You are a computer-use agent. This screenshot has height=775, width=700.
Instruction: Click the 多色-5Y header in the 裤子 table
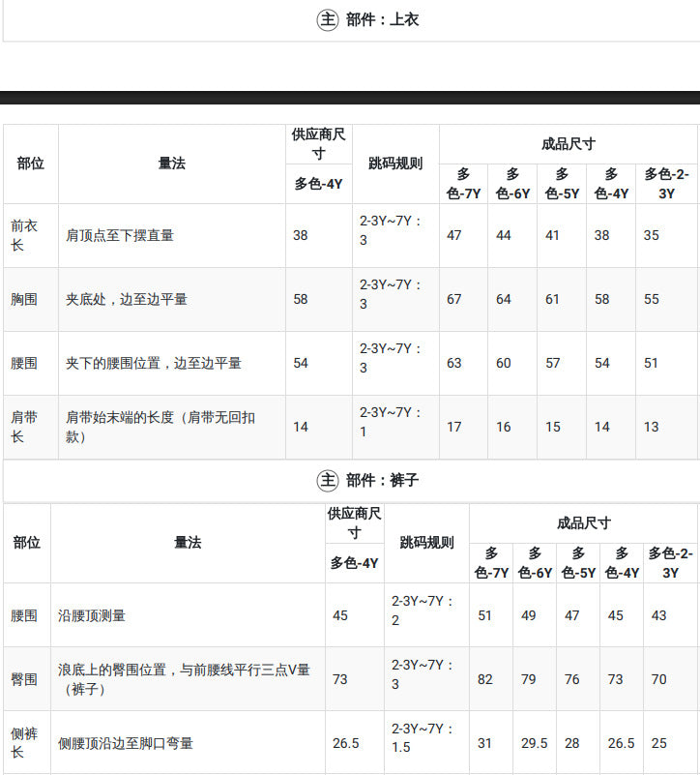coord(578,563)
